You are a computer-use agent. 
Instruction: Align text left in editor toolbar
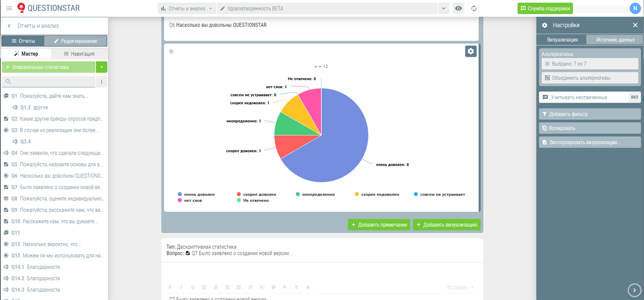pos(204,287)
